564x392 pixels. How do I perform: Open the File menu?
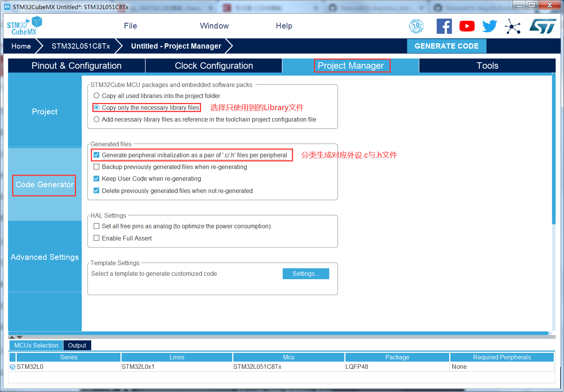(130, 26)
